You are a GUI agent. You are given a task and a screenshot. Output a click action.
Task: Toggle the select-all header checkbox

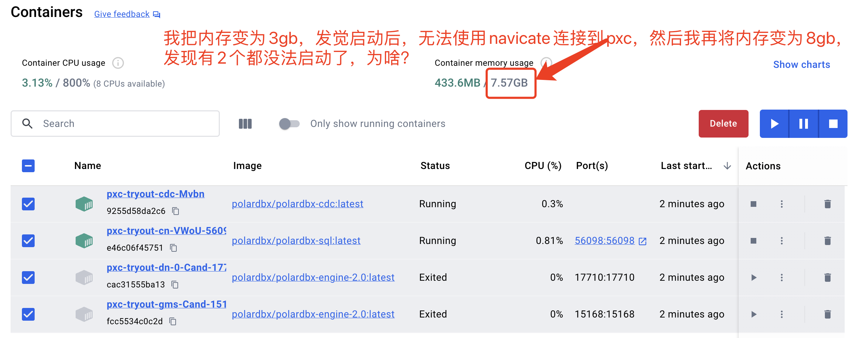[28, 166]
